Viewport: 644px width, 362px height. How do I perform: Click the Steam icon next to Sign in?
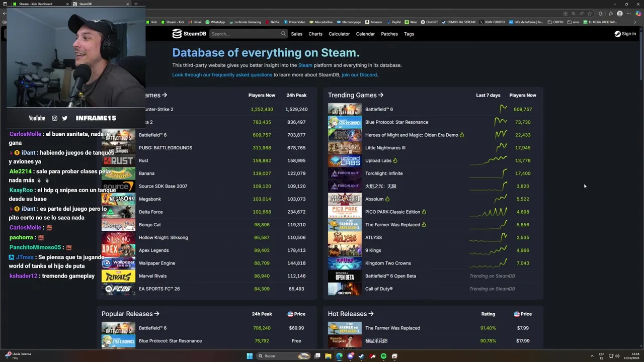(617, 34)
